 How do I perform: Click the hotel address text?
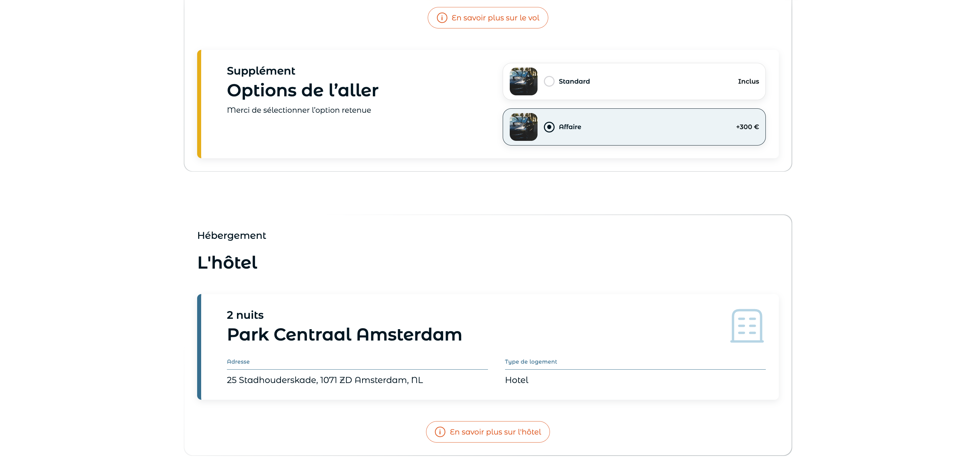click(x=325, y=380)
